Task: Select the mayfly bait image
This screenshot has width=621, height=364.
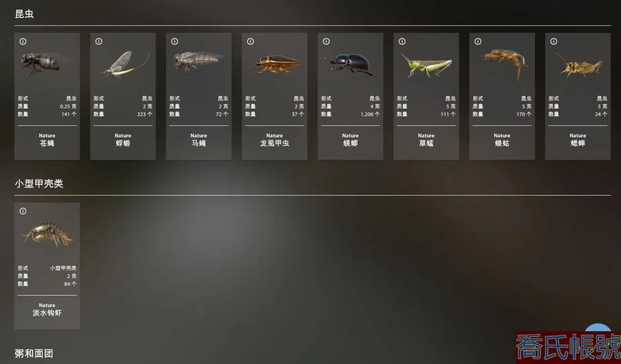Action: [x=124, y=65]
